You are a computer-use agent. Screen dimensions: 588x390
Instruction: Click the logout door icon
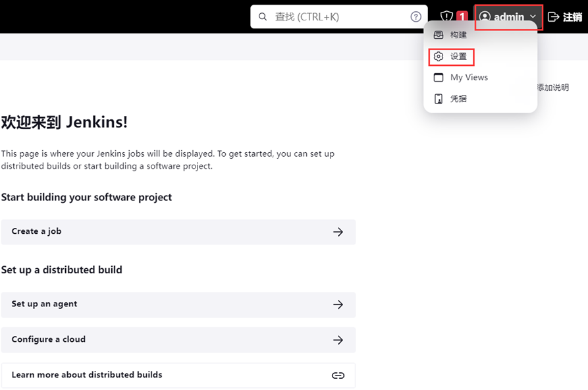554,17
